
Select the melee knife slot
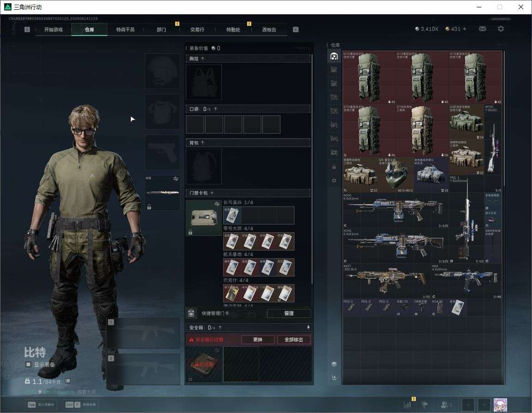[x=162, y=193]
